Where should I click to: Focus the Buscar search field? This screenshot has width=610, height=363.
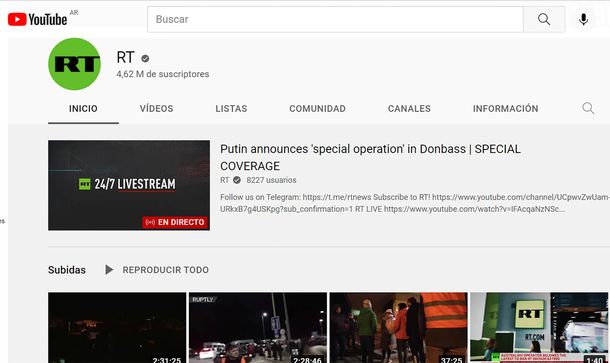[335, 19]
